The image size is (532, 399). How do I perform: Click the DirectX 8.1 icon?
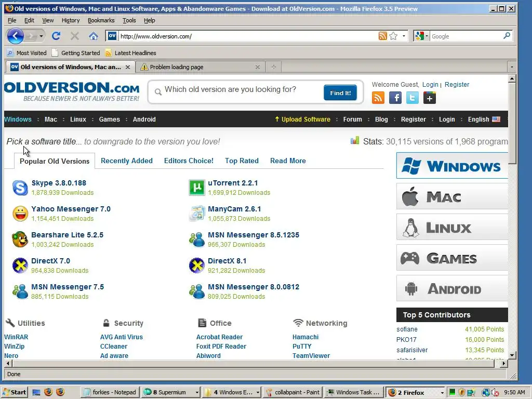click(197, 265)
